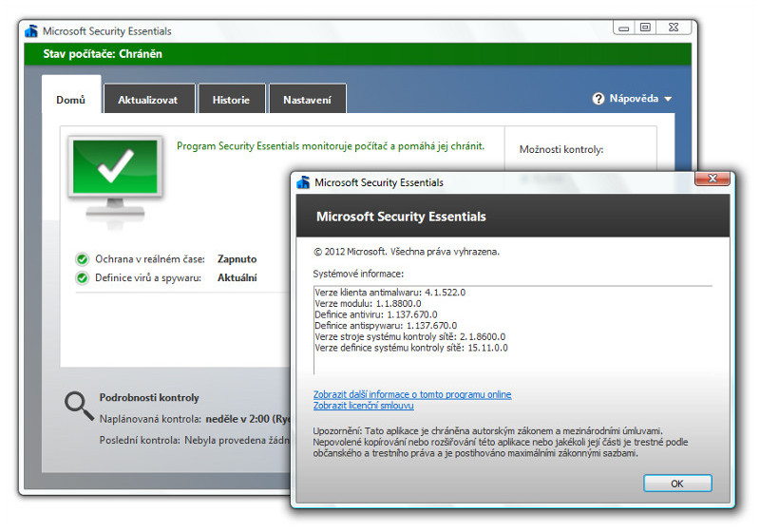This screenshot has width=760, height=532.
Task: Close the about dialog with red X
Action: (x=712, y=179)
